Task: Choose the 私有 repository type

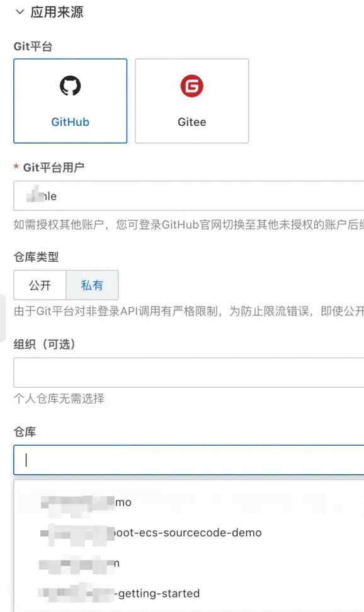Action: pos(92,285)
